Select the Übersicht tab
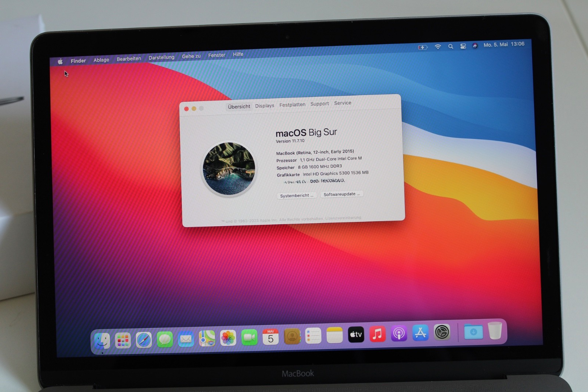Image resolution: width=588 pixels, height=392 pixels. pos(239,107)
